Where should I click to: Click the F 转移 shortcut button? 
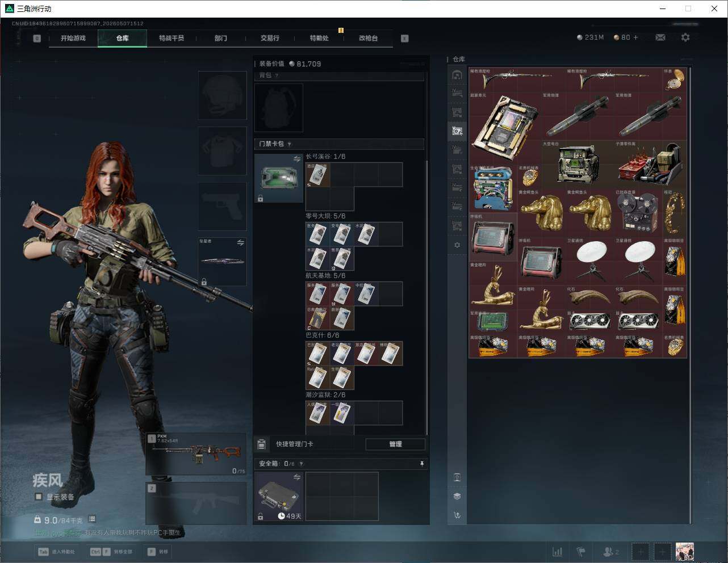coord(158,552)
